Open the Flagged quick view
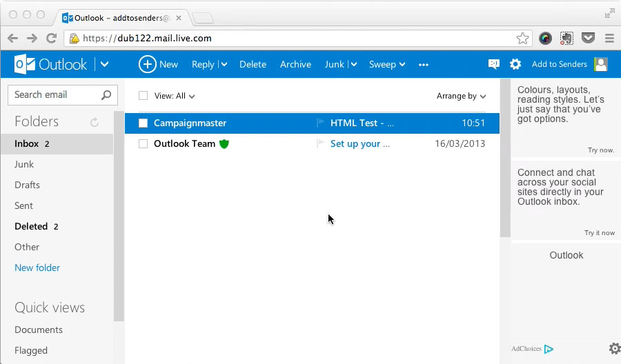 (31, 350)
